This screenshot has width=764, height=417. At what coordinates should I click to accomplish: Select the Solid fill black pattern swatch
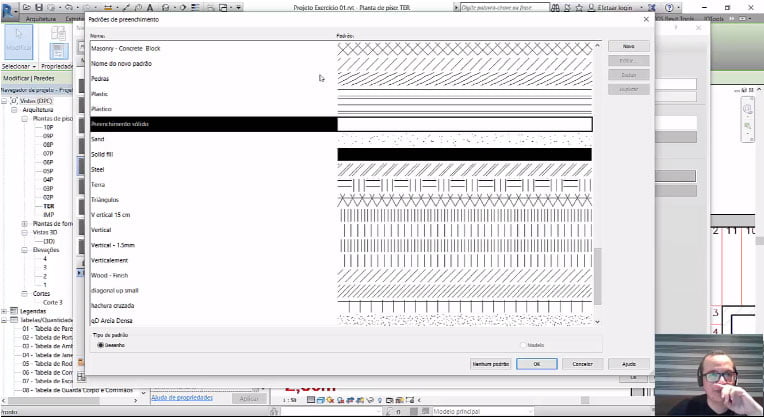click(x=464, y=154)
